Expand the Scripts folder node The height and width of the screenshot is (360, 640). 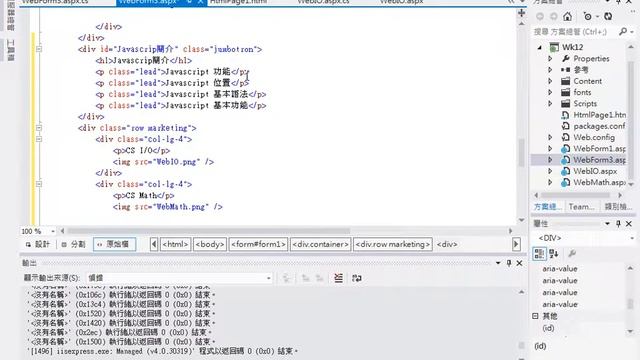pyautogui.click(x=550, y=103)
